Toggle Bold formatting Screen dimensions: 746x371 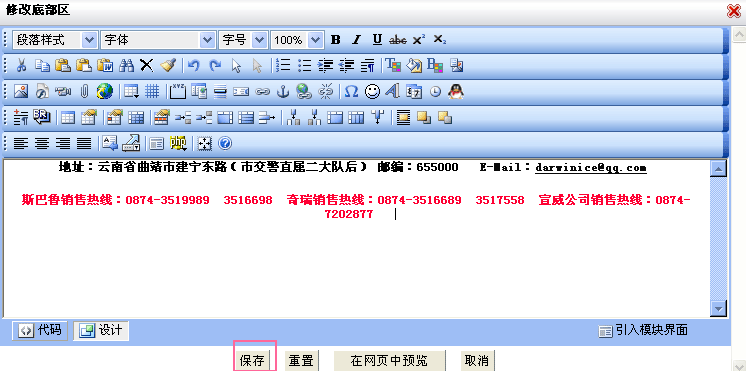pyautogui.click(x=335, y=40)
